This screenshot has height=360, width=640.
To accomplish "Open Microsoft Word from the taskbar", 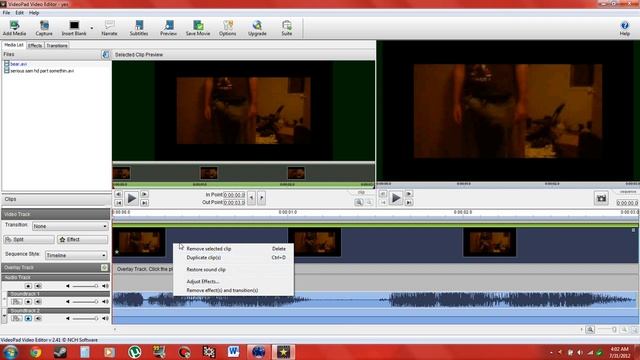I will click(233, 352).
